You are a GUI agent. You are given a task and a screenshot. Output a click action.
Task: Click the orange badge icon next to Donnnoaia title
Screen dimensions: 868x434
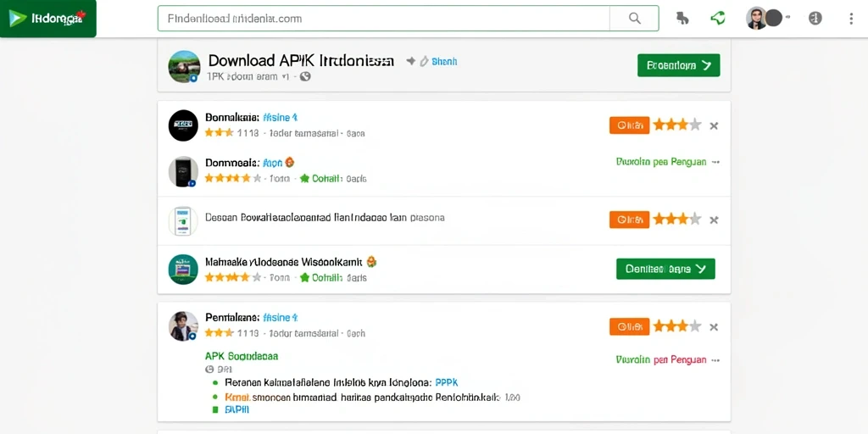(289, 163)
